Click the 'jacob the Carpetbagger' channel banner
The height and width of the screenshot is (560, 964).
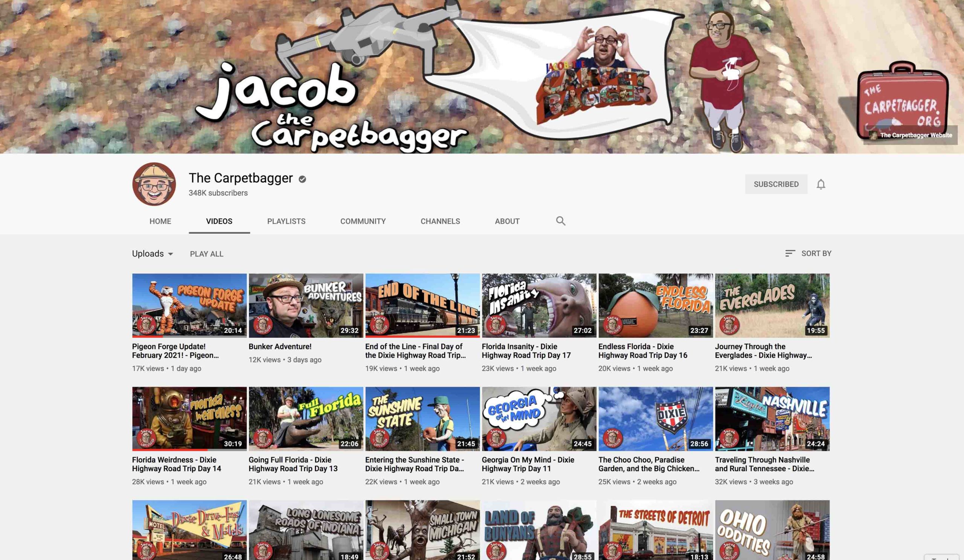point(482,76)
